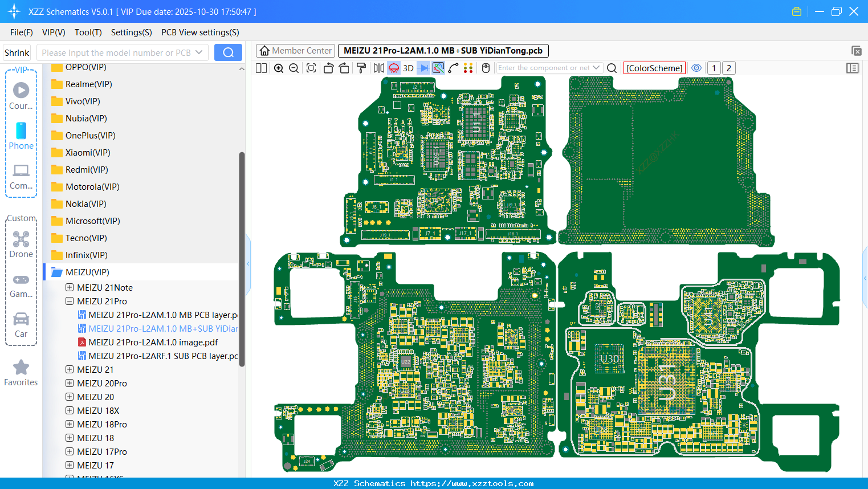This screenshot has height=489, width=868.
Task: Open the colored dots pad tool
Action: [x=468, y=68]
